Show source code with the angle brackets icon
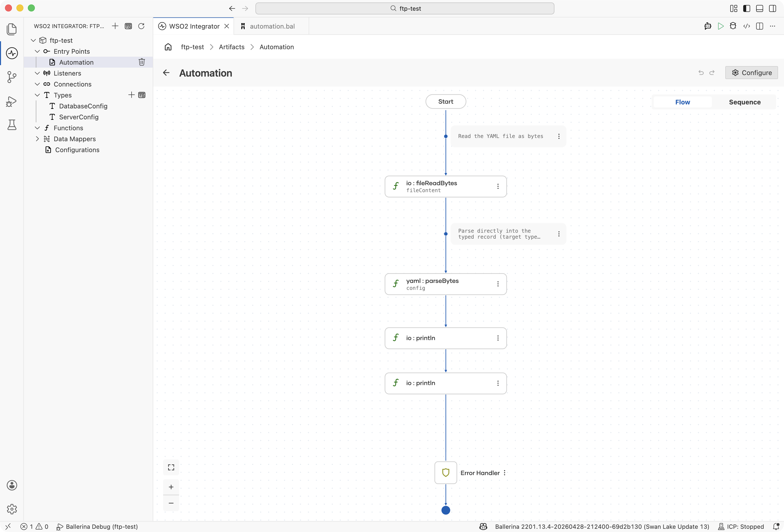Image resolution: width=784 pixels, height=532 pixels. pyautogui.click(x=746, y=26)
